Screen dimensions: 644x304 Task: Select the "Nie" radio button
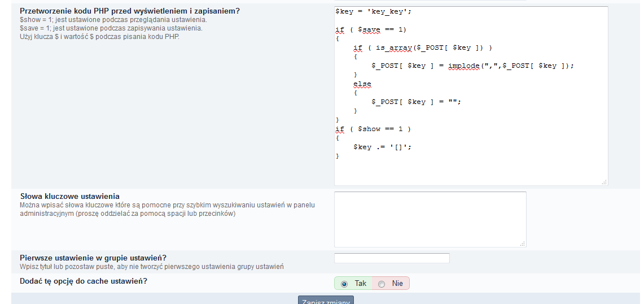click(x=382, y=284)
